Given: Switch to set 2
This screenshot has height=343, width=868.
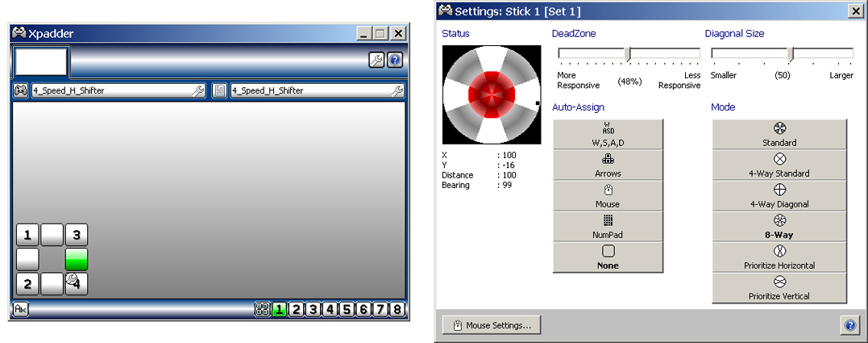Looking at the screenshot, I should pos(296,310).
